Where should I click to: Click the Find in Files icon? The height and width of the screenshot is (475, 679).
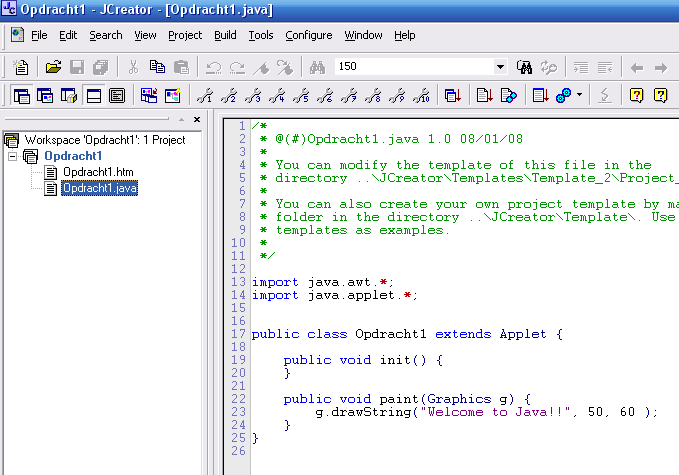pyautogui.click(x=524, y=67)
